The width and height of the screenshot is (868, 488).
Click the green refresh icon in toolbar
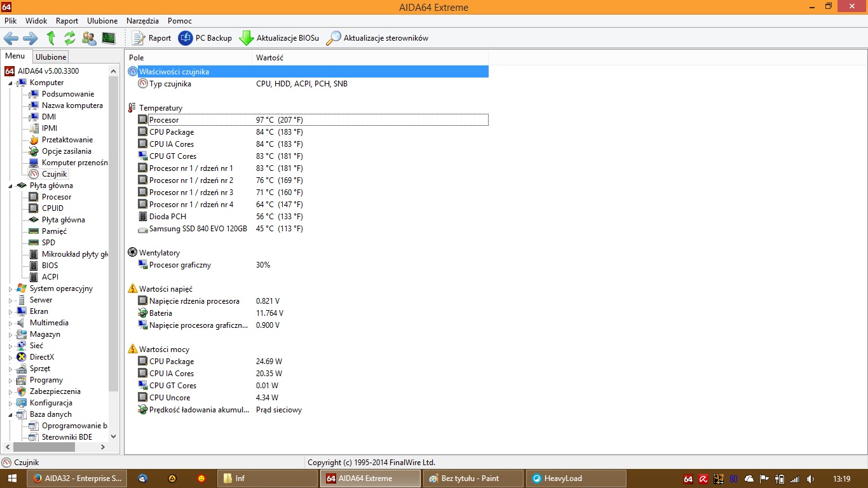(70, 38)
